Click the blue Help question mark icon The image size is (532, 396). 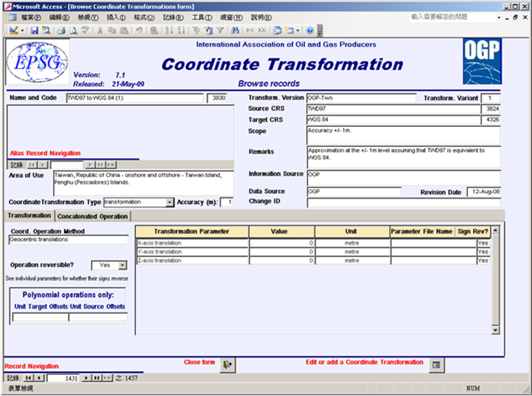coord(310,31)
